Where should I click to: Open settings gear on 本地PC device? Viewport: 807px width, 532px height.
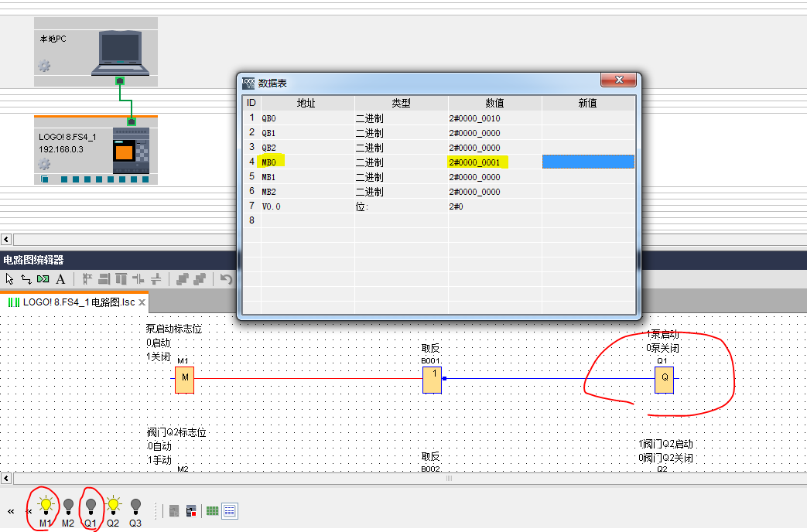coord(44,66)
